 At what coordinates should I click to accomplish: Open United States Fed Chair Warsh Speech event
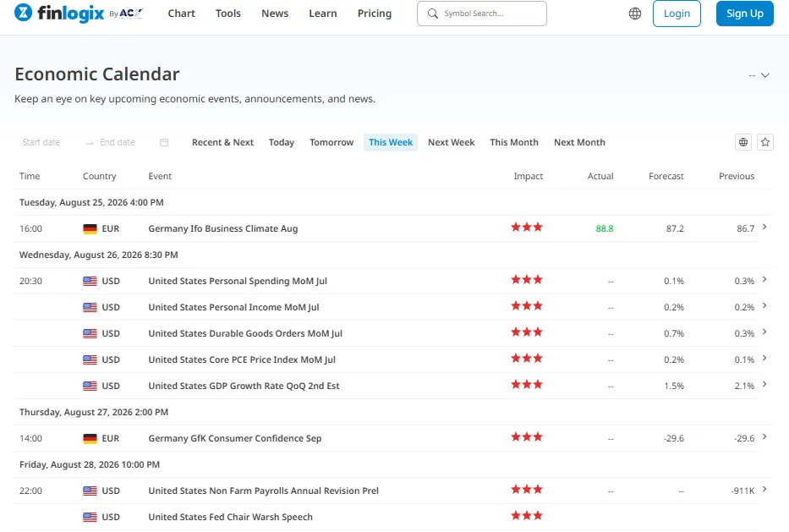(231, 517)
